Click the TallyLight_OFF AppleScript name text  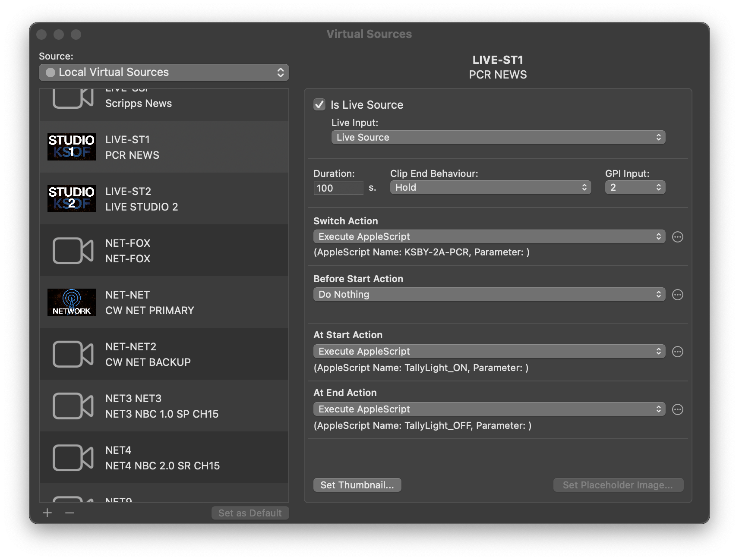point(437,425)
